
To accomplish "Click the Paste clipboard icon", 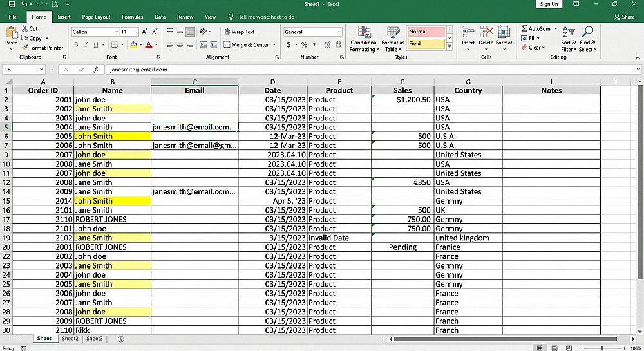I will pyautogui.click(x=12, y=32).
